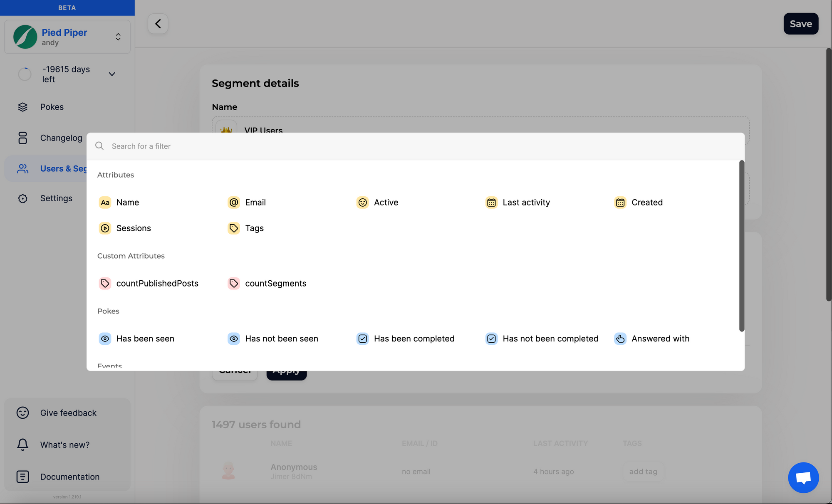Pick the Last activity calendar icon

pyautogui.click(x=491, y=203)
